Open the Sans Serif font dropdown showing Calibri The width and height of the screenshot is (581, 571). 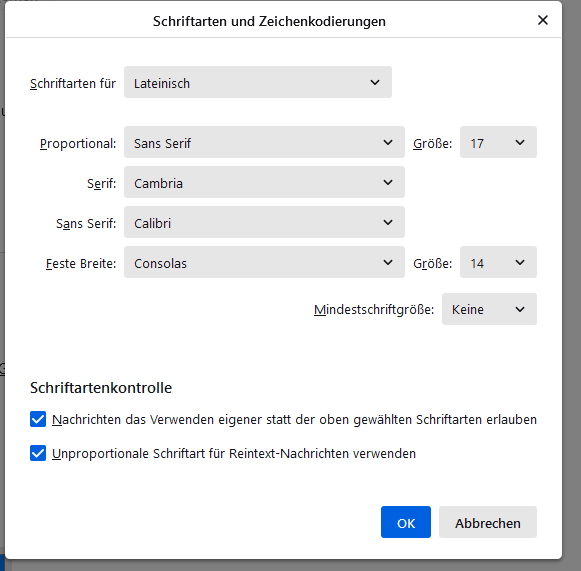pos(264,222)
